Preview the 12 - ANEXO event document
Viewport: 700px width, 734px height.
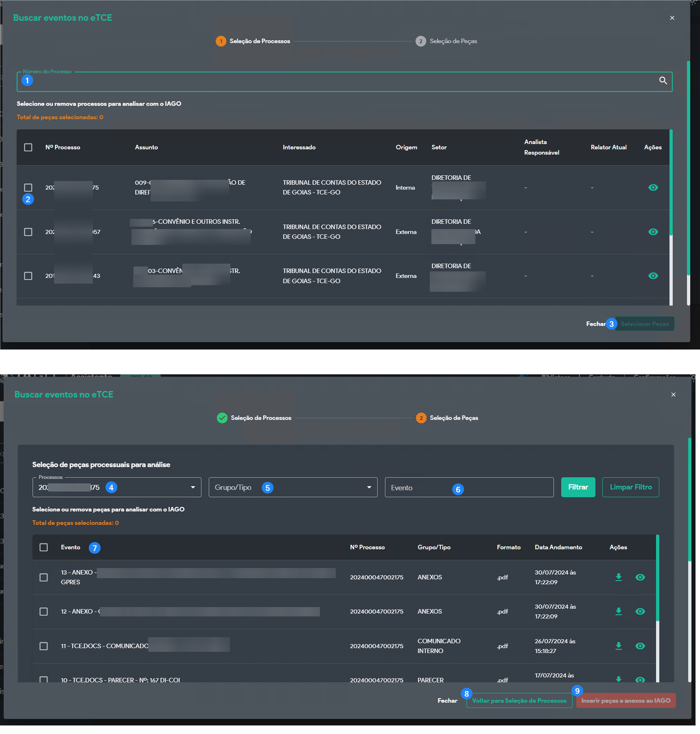[x=640, y=611]
